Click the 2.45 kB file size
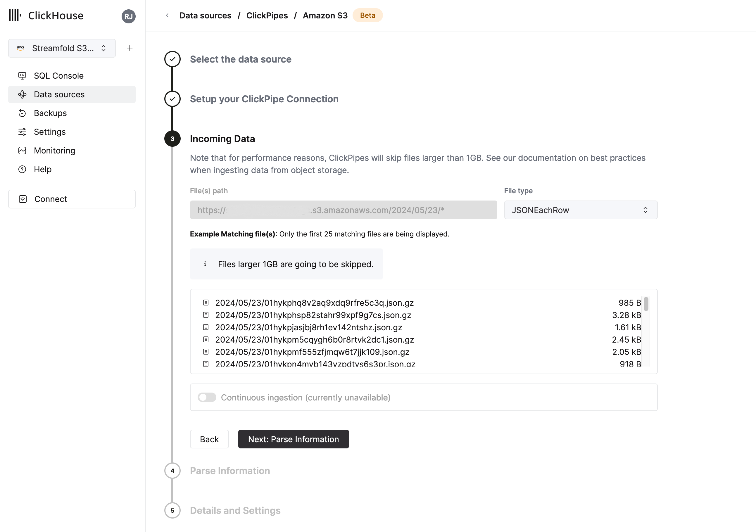Screen dimensions: 756x532 click(x=626, y=339)
